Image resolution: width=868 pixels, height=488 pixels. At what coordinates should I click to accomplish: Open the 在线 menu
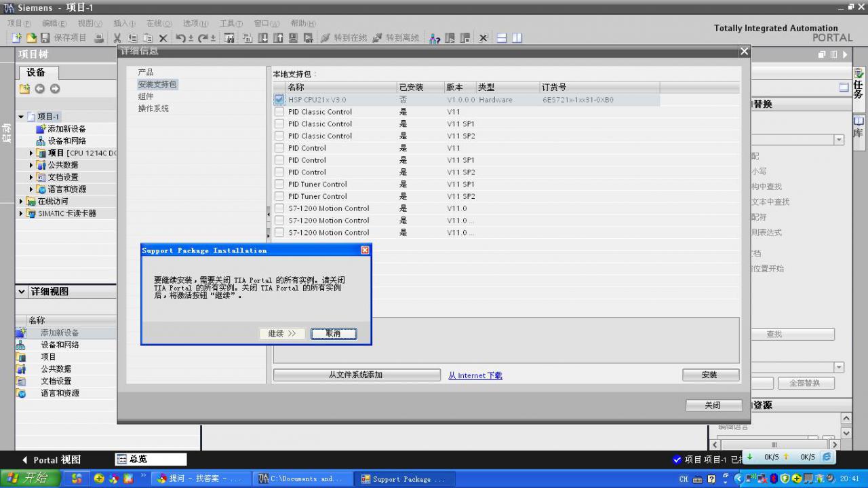[159, 23]
